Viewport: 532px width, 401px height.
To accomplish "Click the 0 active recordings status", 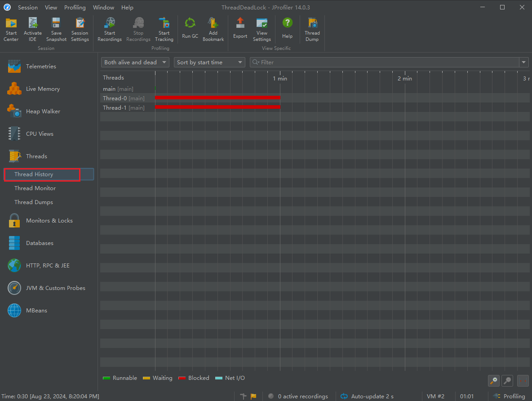I will [x=298, y=396].
